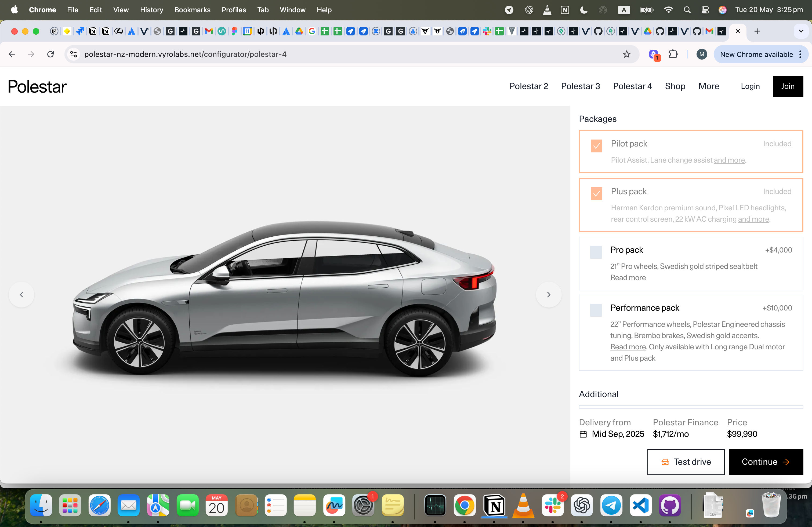Click the Continue button
Image resolution: width=812 pixels, height=527 pixels.
click(x=766, y=462)
